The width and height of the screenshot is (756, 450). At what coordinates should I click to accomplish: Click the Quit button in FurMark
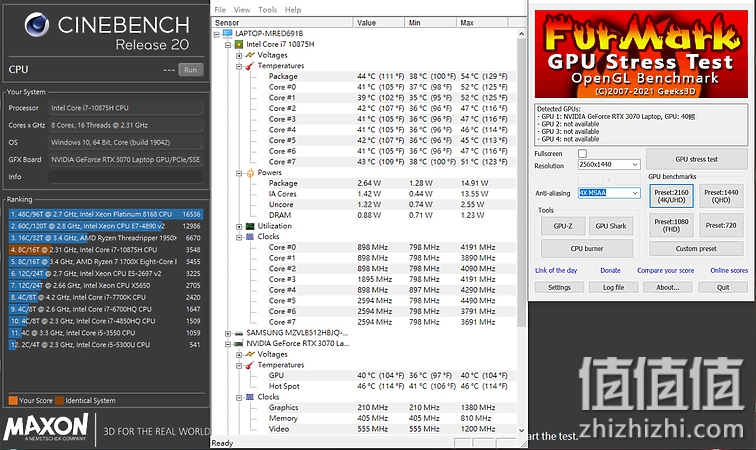(723, 287)
